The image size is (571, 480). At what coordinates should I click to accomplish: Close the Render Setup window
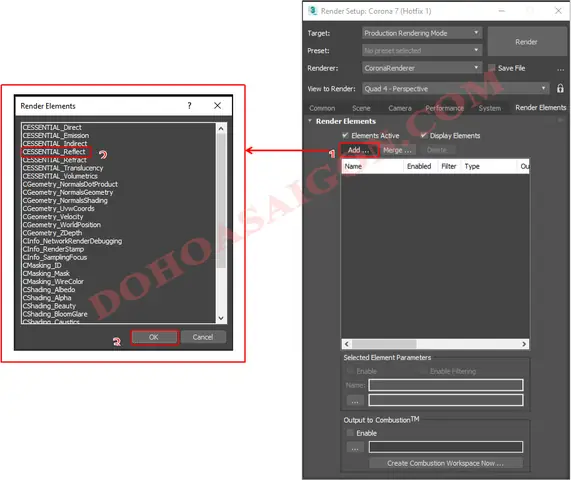point(558,11)
